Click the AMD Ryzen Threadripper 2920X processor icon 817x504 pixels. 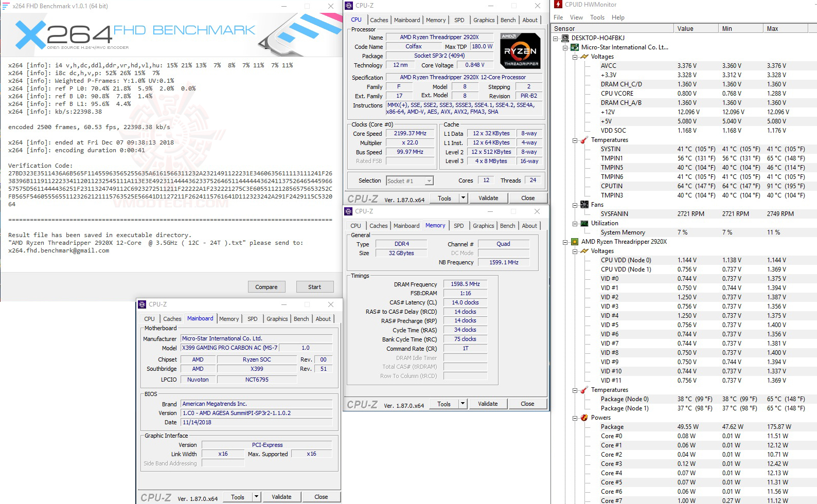pyautogui.click(x=575, y=242)
